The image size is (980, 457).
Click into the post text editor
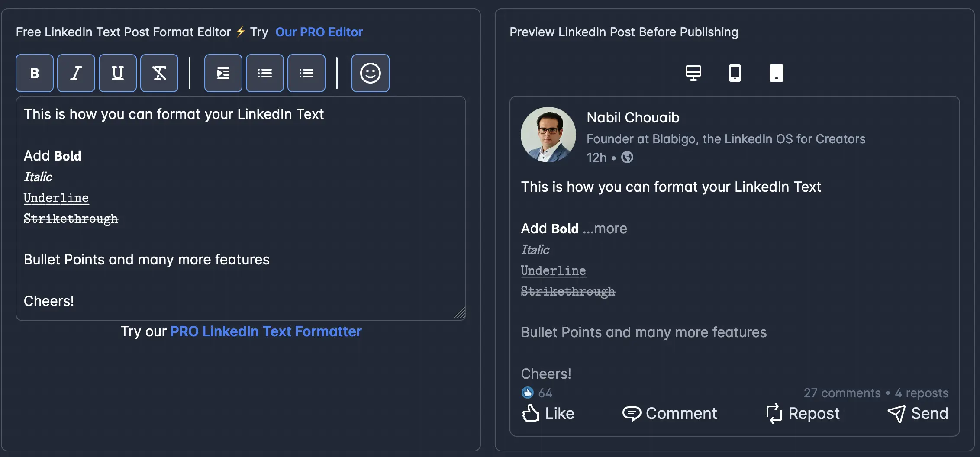click(241, 208)
